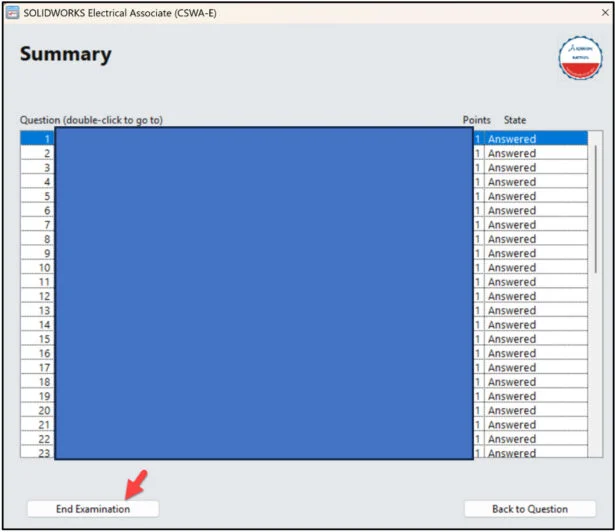The width and height of the screenshot is (615, 532).
Task: Click the Back to Question button
Action: pos(529,509)
